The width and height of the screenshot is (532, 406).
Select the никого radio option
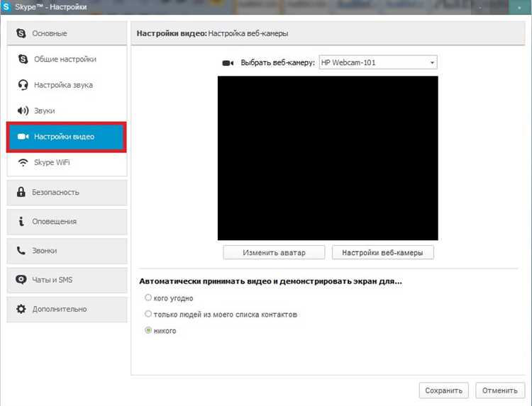tap(148, 330)
